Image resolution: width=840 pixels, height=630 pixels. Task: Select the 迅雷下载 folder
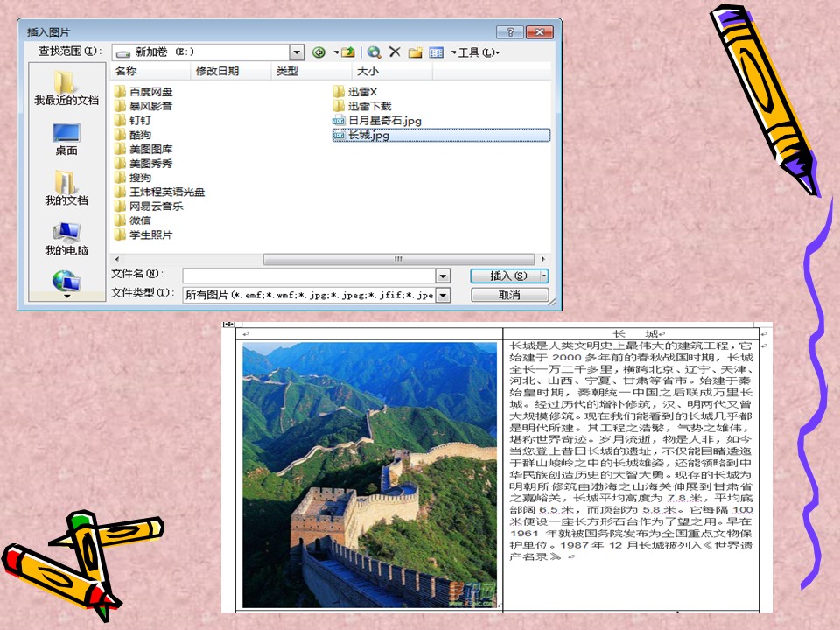[x=362, y=106]
